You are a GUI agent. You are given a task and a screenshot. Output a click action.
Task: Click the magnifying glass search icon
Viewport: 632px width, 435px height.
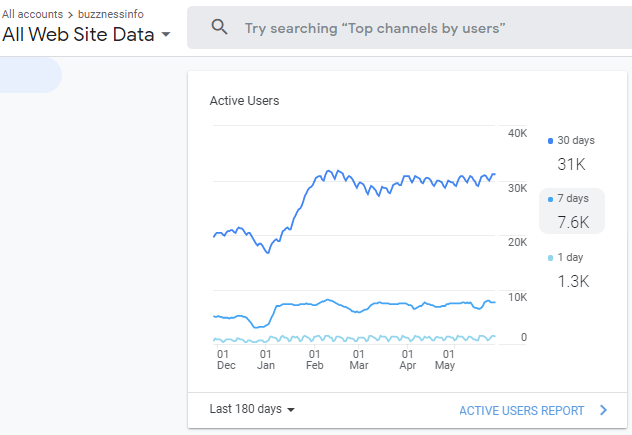(219, 27)
